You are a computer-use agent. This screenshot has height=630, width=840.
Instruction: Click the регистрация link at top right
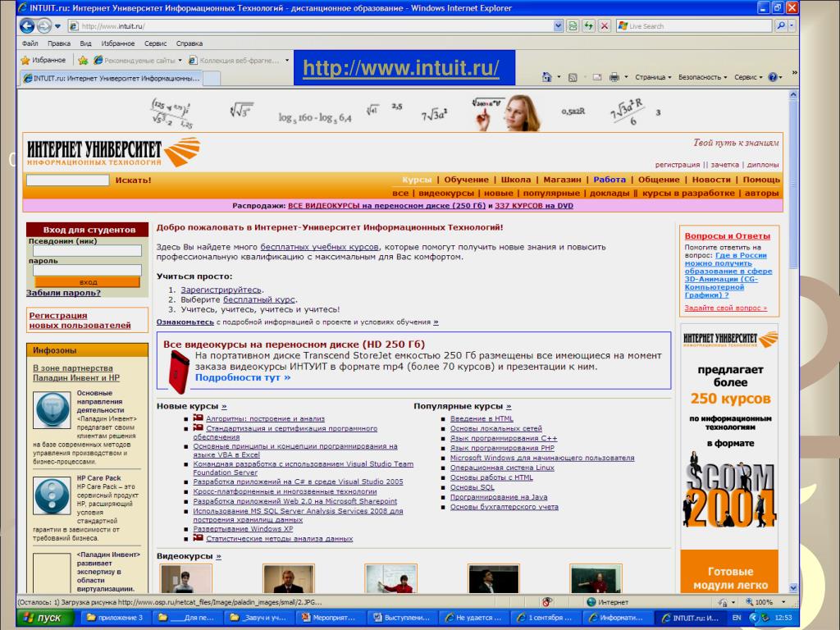click(677, 164)
